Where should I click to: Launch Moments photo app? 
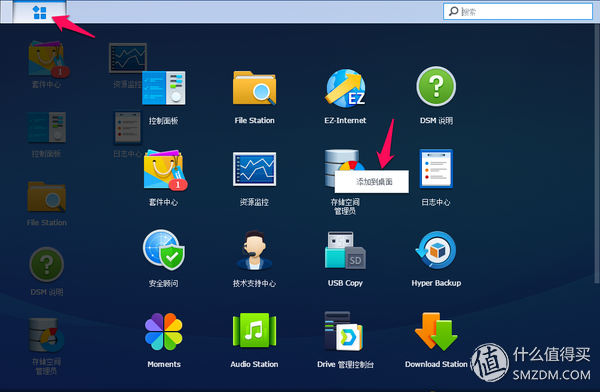(164, 332)
